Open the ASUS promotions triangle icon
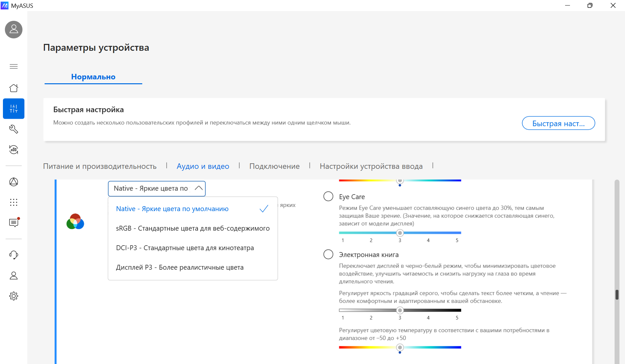Image resolution: width=625 pixels, height=364 pixels. click(x=14, y=182)
